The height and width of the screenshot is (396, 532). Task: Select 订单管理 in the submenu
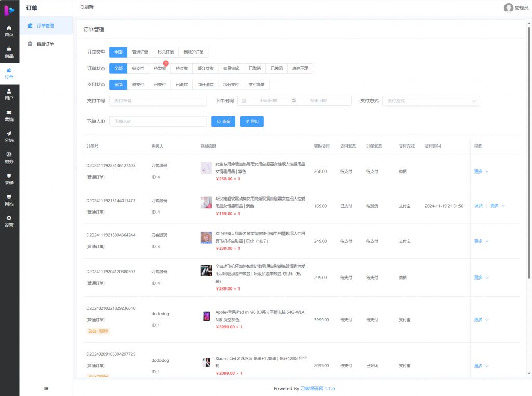45,25
